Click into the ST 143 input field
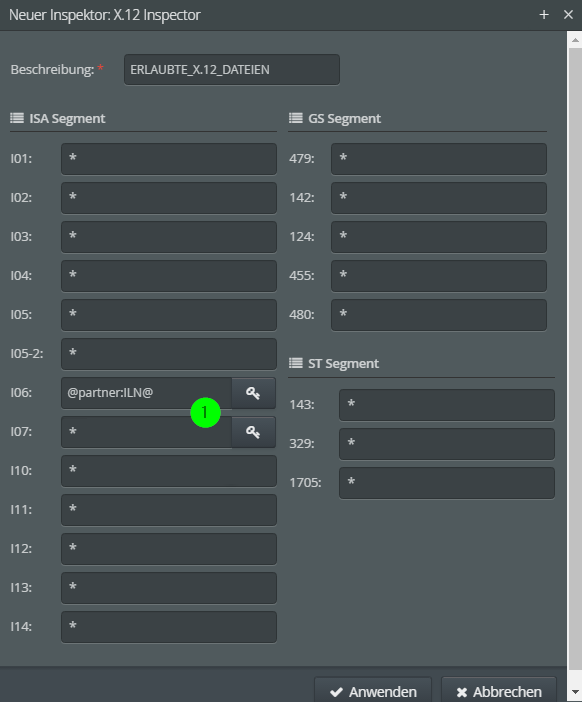Viewport: 582px width, 702px height. coord(447,405)
